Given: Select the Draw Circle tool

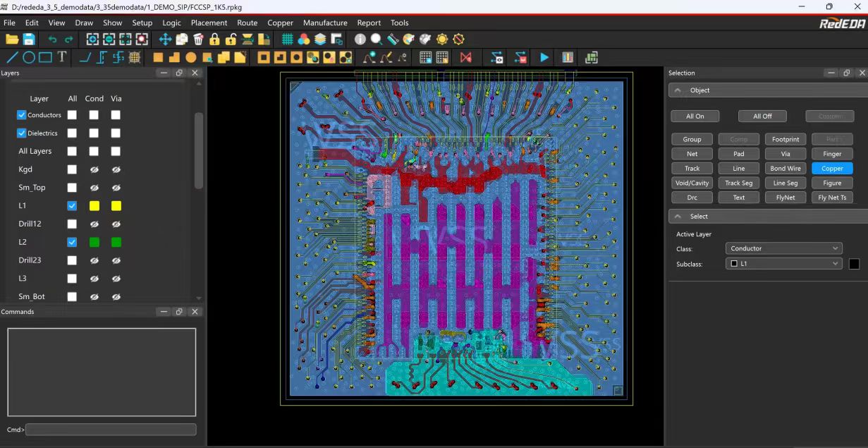Looking at the screenshot, I should [x=29, y=58].
